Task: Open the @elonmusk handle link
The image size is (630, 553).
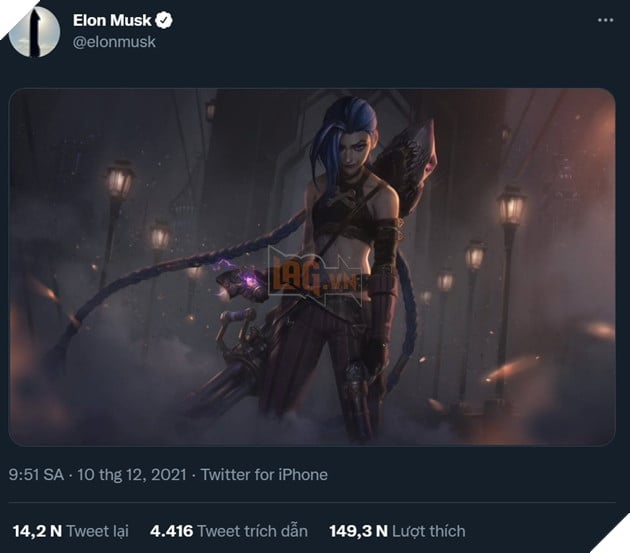Action: point(114,42)
